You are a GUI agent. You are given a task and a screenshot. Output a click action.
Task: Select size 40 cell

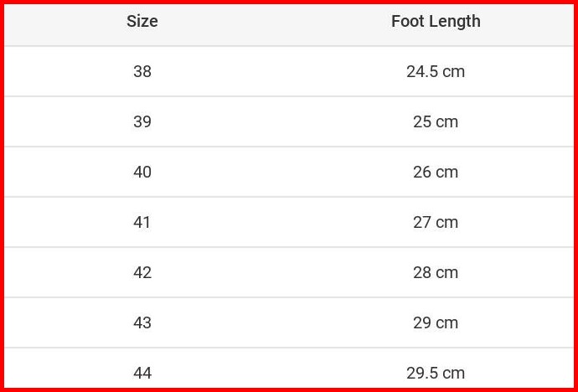click(x=142, y=173)
